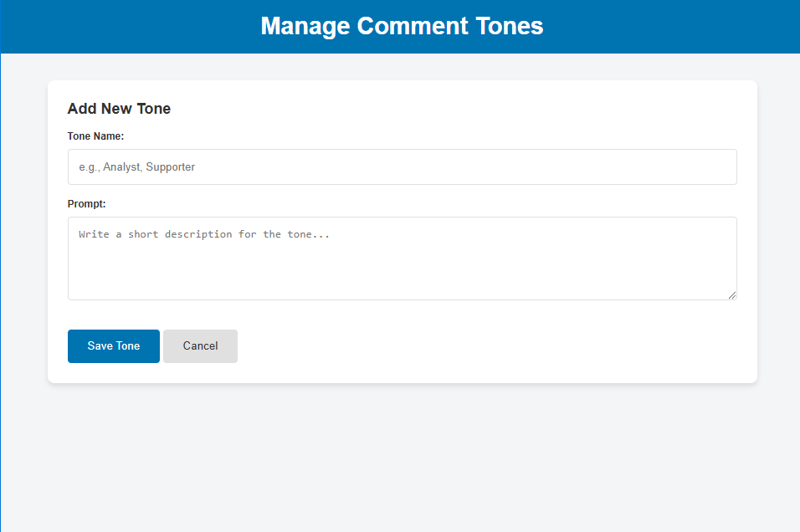Click the "Manage Comment Tones" page title
800x532 pixels.
(402, 26)
